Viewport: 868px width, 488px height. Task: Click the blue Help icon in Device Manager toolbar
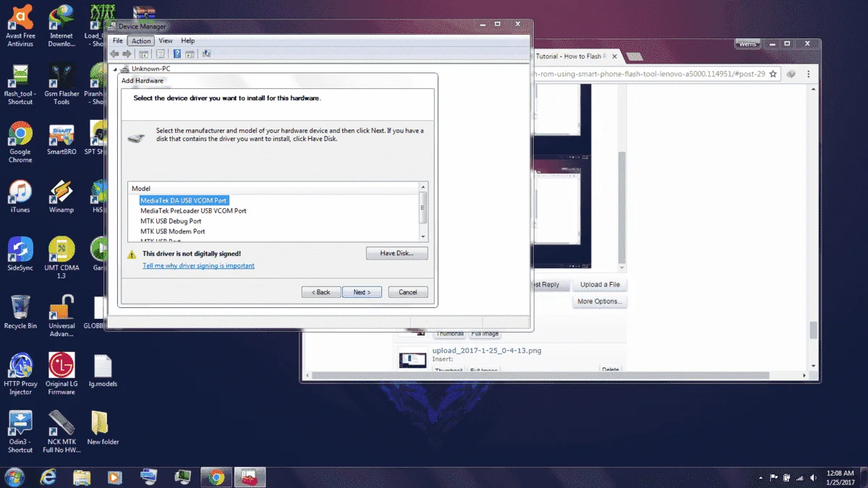click(176, 53)
